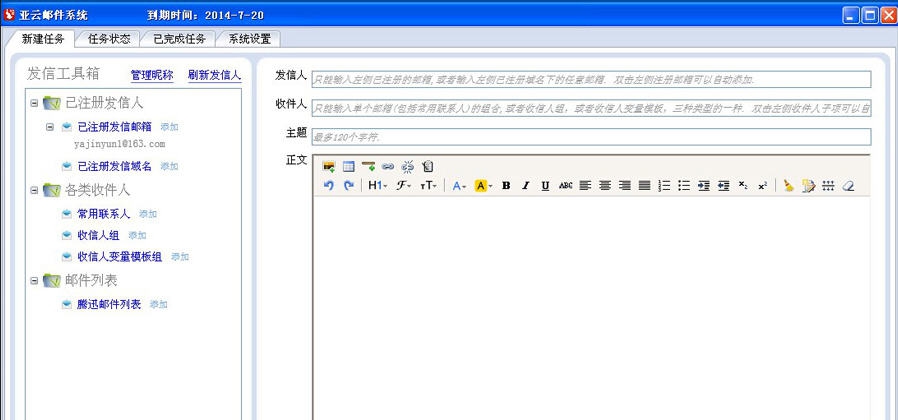This screenshot has width=898, height=420.
Task: Open the font family dropdown
Action: pos(404,186)
